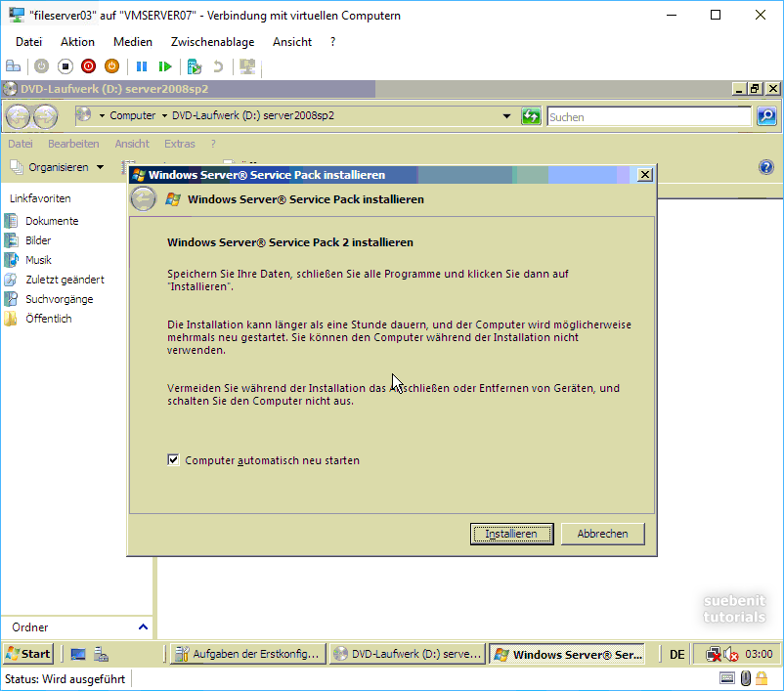Click the search magnifier button in Explorer
Screen dimensions: 784x691
[x=766, y=116]
